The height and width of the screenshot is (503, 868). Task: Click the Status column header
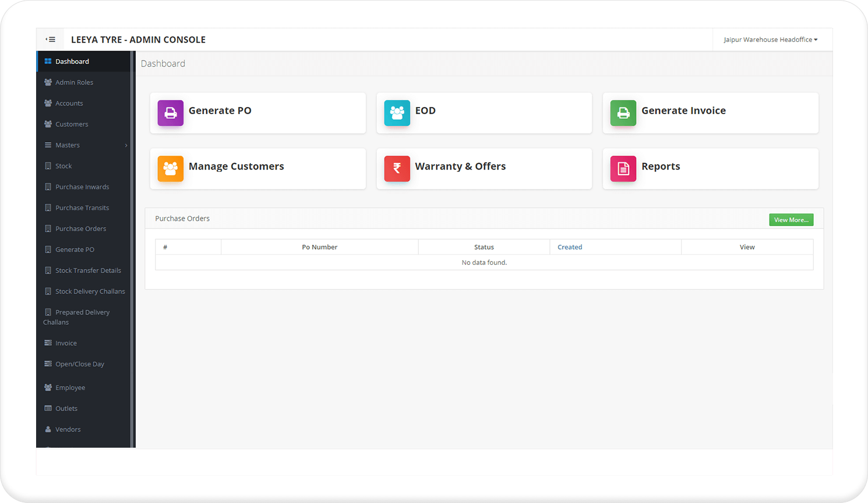coord(484,247)
